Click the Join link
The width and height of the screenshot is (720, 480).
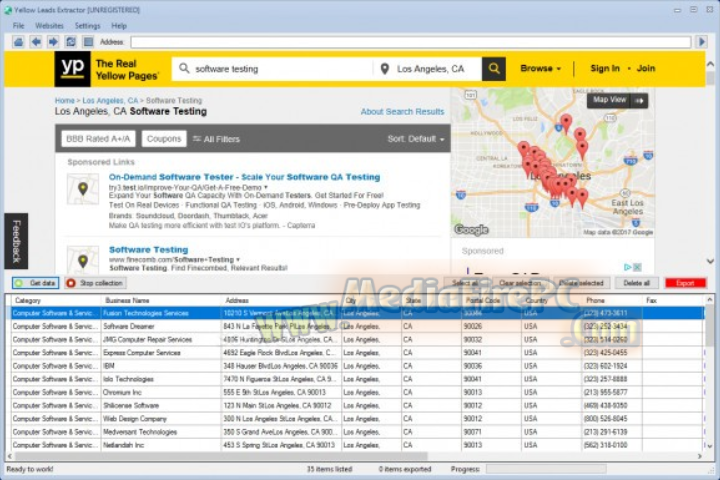pyautogui.click(x=646, y=68)
